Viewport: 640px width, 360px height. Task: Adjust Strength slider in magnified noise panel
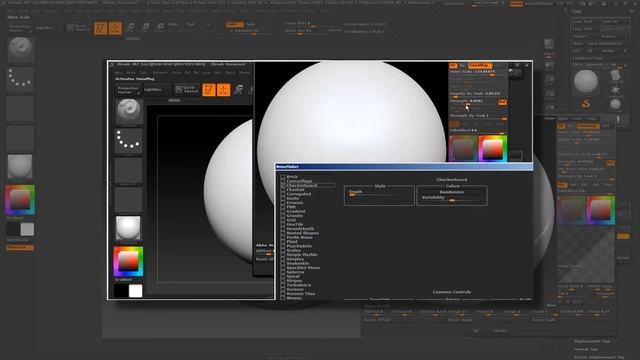tap(473, 102)
